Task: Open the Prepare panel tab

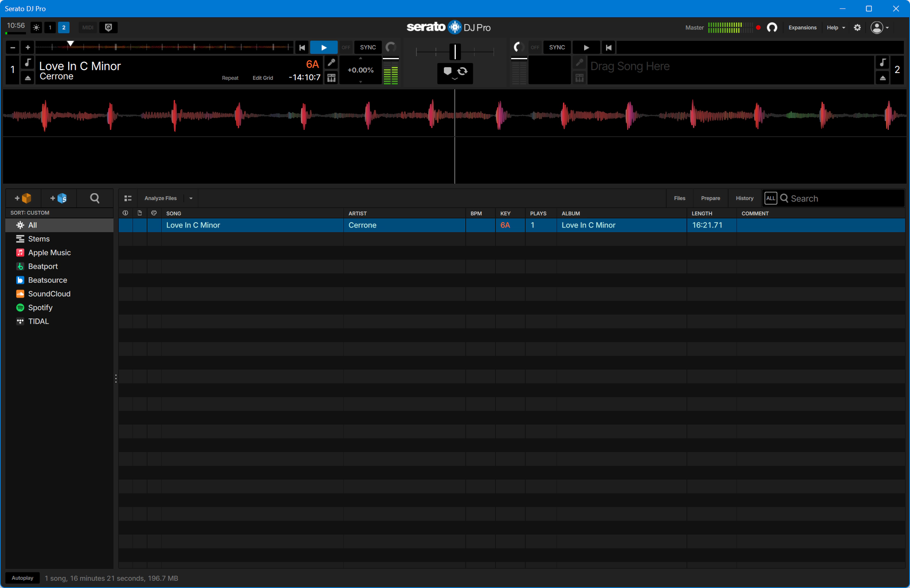Action: coord(710,198)
